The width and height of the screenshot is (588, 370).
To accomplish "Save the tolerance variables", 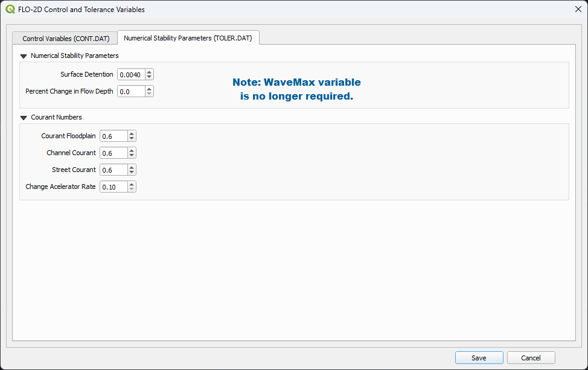I will coord(479,358).
